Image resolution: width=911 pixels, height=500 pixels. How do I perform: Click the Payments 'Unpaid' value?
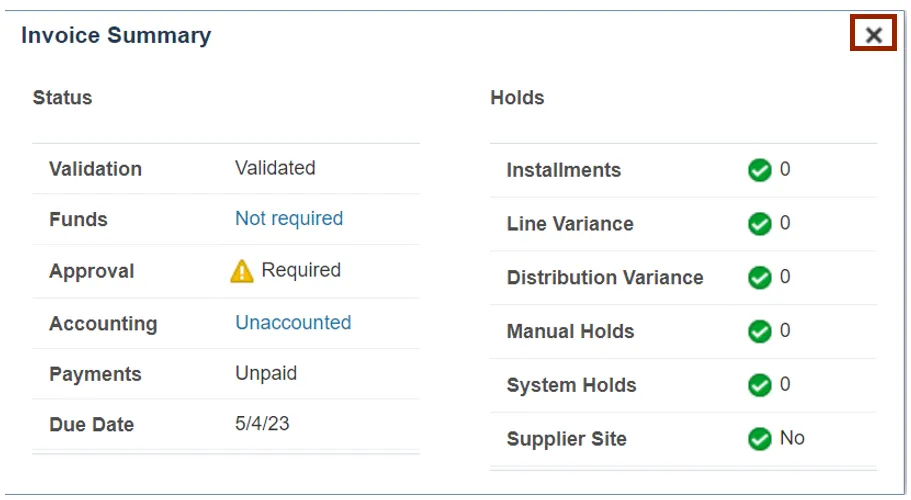coord(266,374)
